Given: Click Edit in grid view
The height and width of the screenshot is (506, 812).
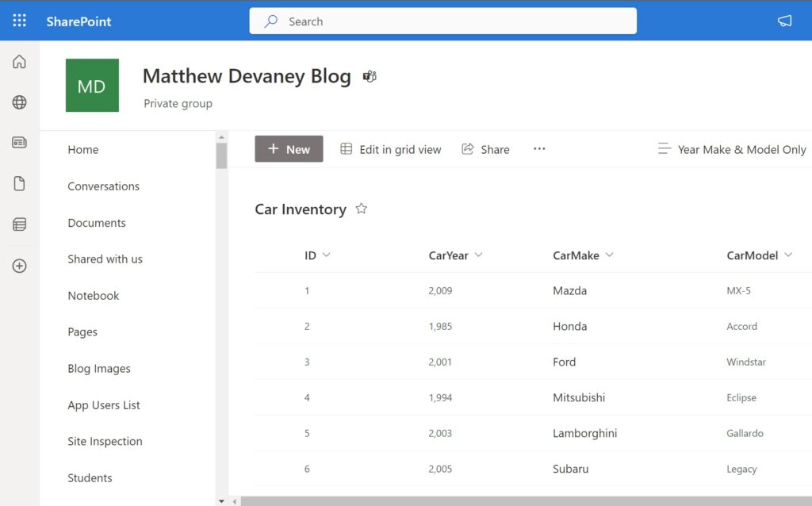Looking at the screenshot, I should point(390,149).
